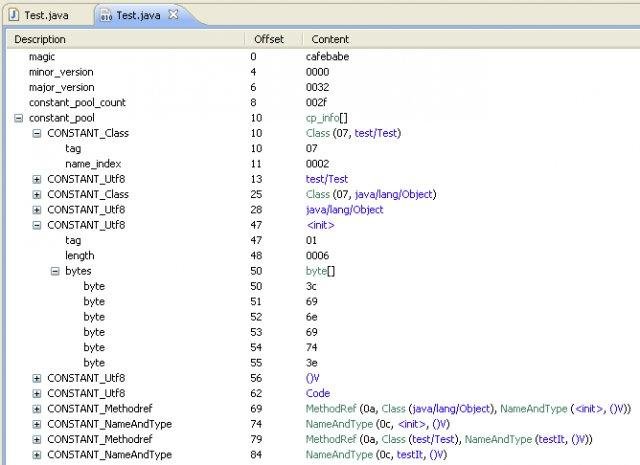This screenshot has width=640, height=465.
Task: Select the magic row
Action: [x=43, y=57]
